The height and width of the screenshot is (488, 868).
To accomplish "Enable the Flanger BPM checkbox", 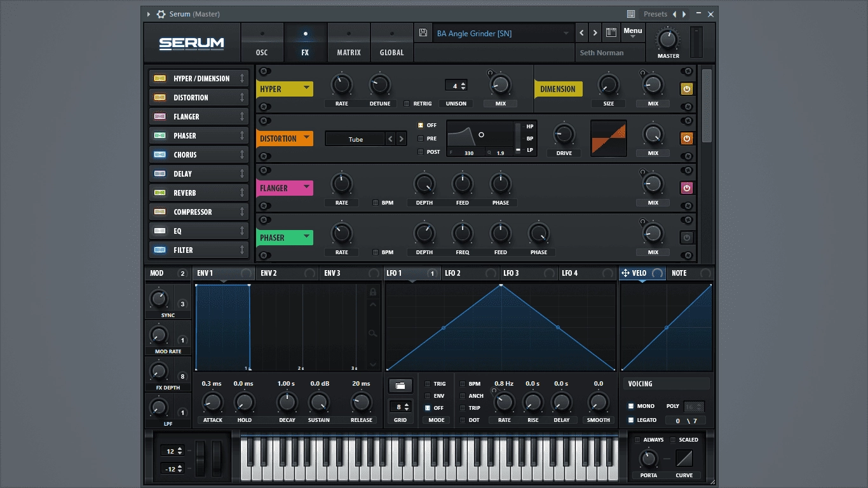I will (x=376, y=203).
